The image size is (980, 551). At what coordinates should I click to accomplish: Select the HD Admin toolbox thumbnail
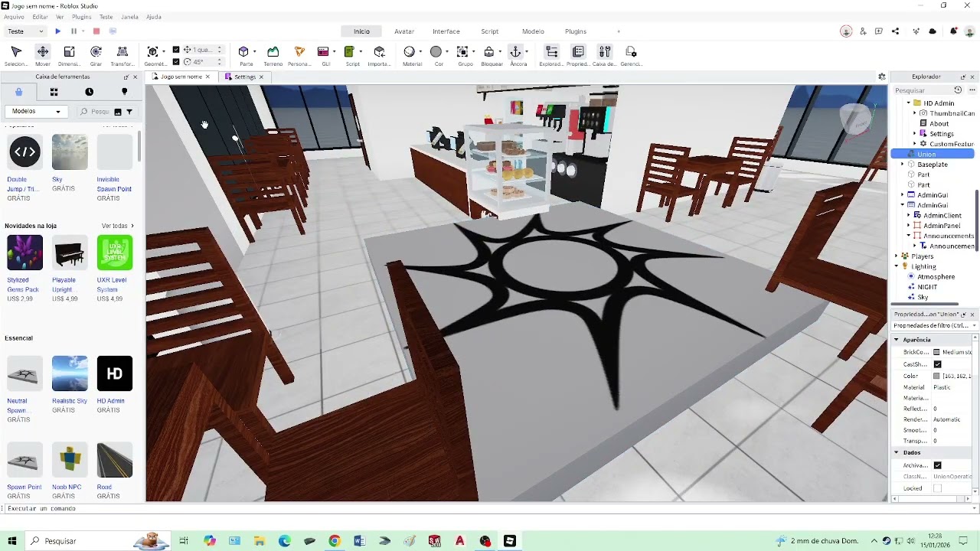coord(115,373)
